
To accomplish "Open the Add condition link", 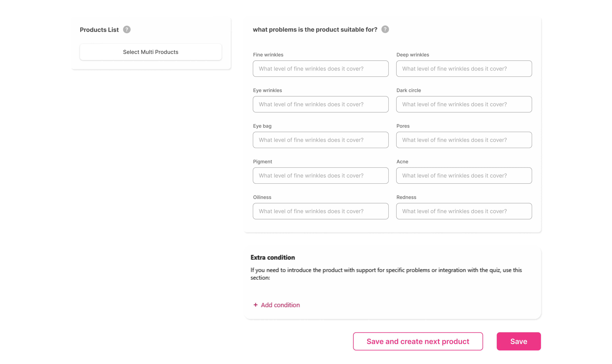I will [280, 305].
